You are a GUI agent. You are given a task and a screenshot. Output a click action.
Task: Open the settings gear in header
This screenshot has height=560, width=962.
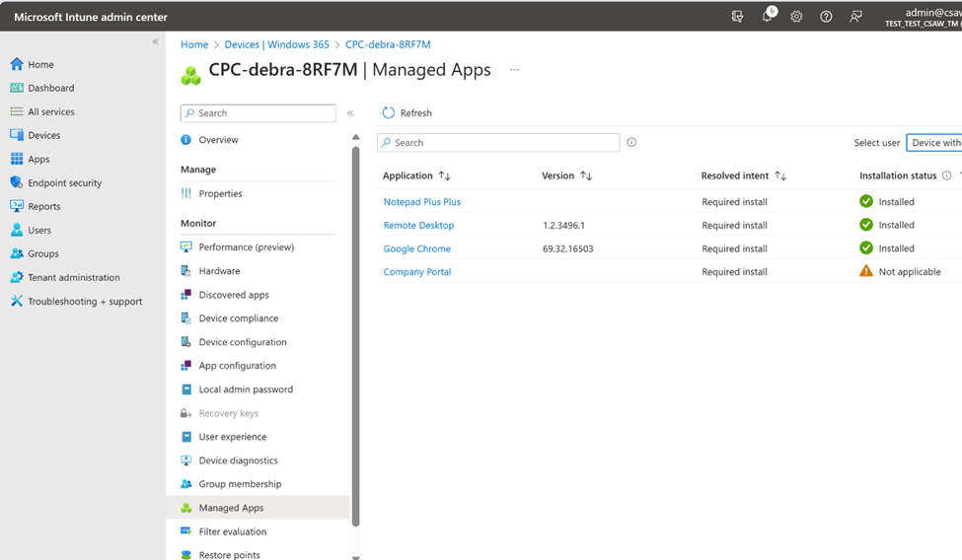coord(796,17)
